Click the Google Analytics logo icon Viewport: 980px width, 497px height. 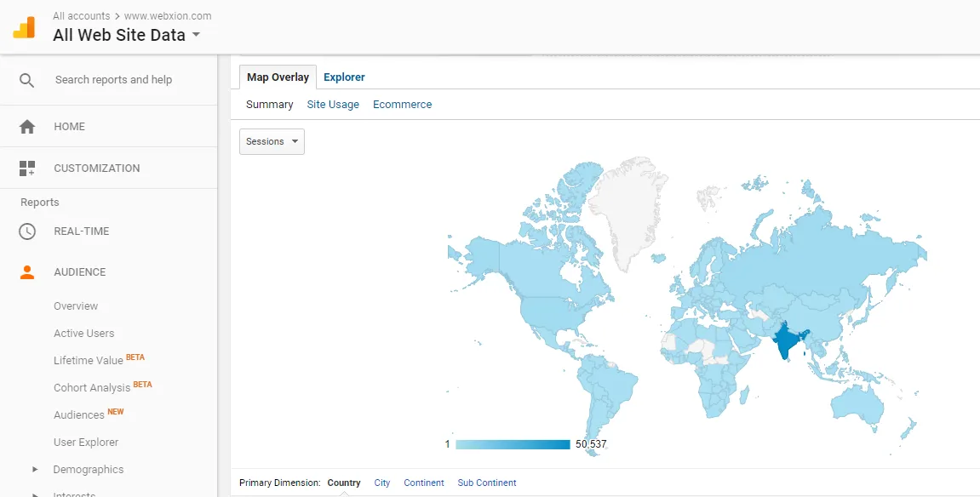(24, 27)
